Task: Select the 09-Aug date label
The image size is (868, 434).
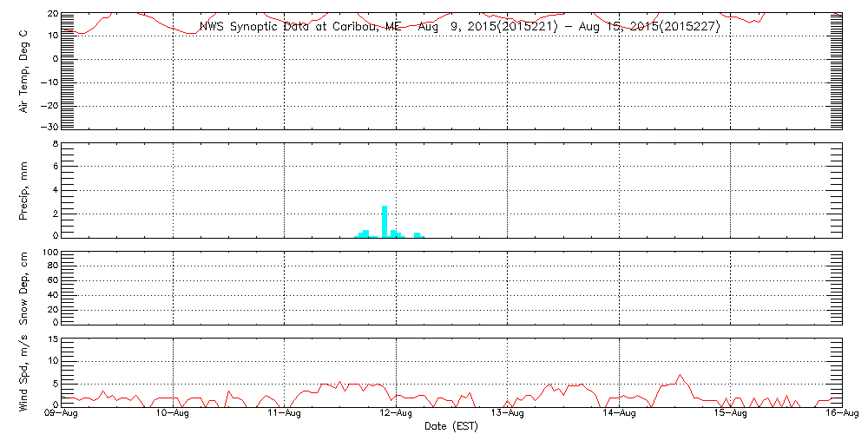Action: tap(62, 414)
